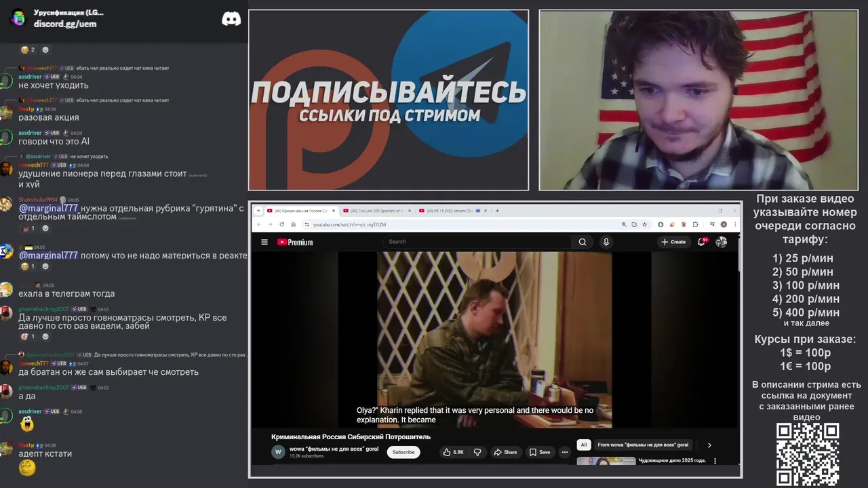Focus the YouTube search field

point(478,242)
